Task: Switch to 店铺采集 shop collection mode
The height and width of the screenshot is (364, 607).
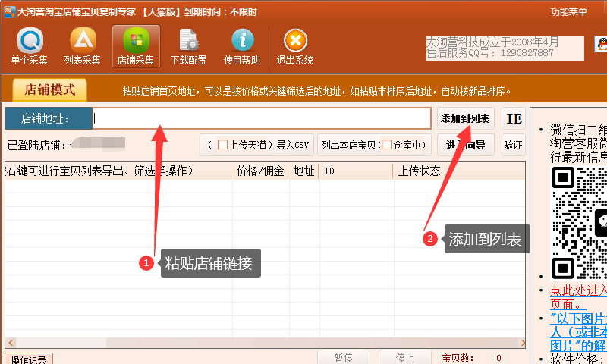Action: click(x=136, y=45)
